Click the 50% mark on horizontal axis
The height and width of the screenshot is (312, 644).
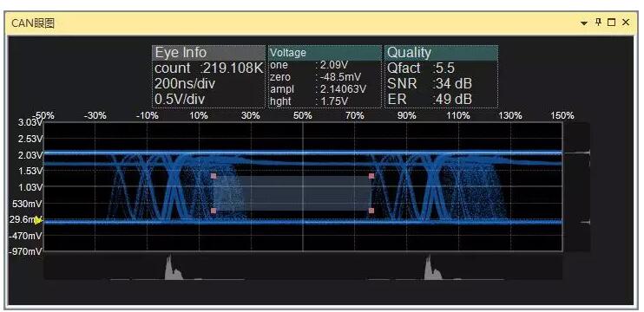[x=303, y=116]
